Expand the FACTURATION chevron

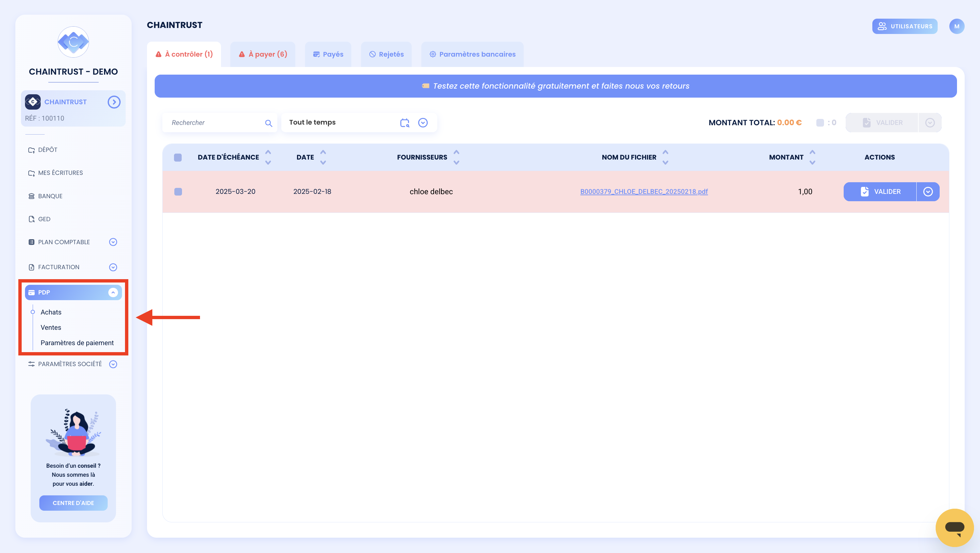click(113, 267)
